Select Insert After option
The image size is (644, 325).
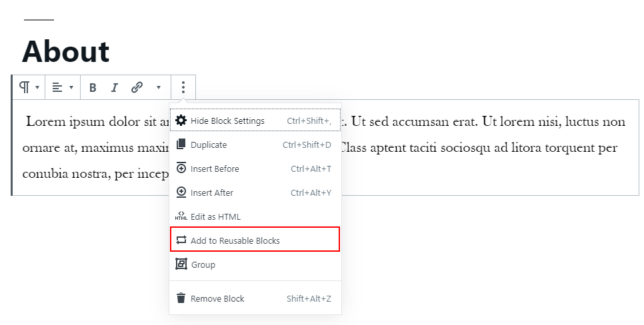click(255, 192)
